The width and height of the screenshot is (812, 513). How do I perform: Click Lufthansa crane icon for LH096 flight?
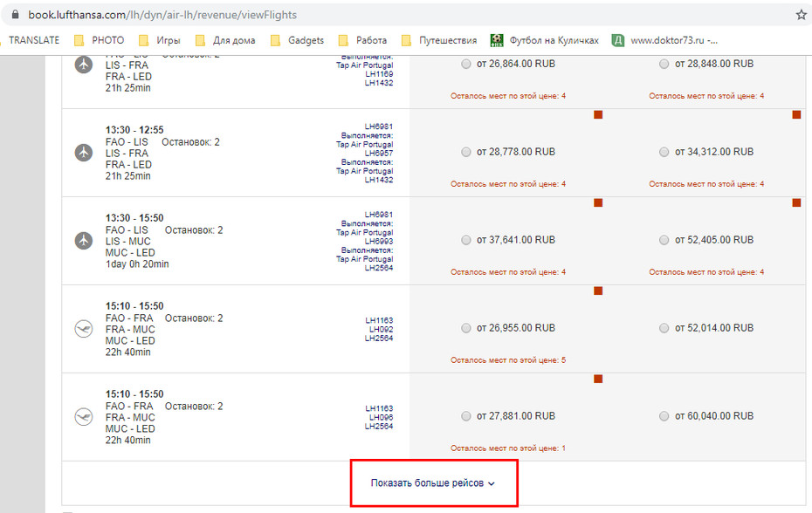click(83, 416)
